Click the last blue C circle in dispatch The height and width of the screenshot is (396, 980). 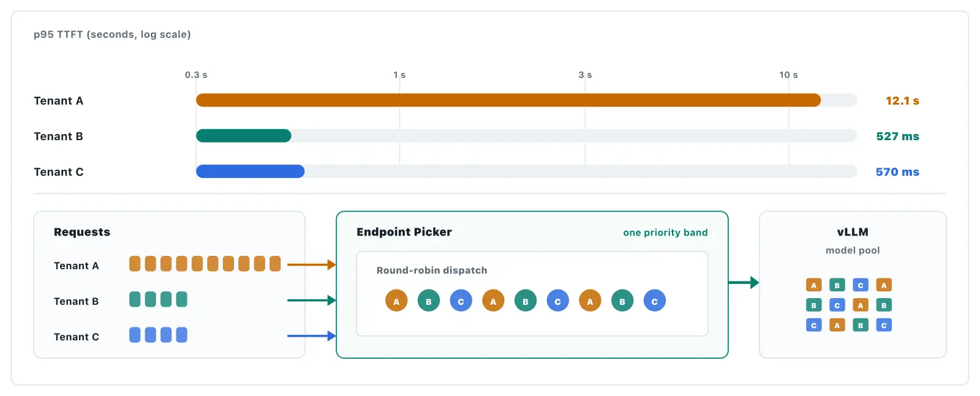(x=655, y=301)
